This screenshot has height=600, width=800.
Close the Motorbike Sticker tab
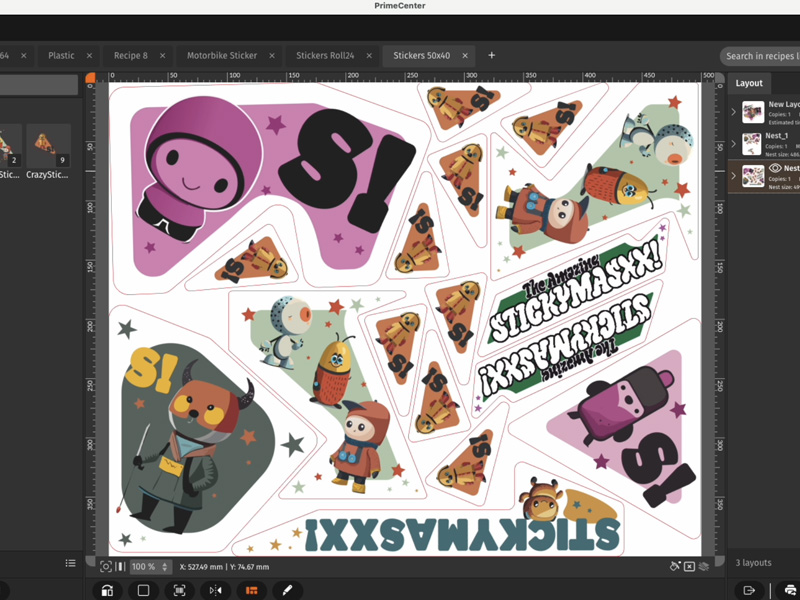click(x=272, y=56)
